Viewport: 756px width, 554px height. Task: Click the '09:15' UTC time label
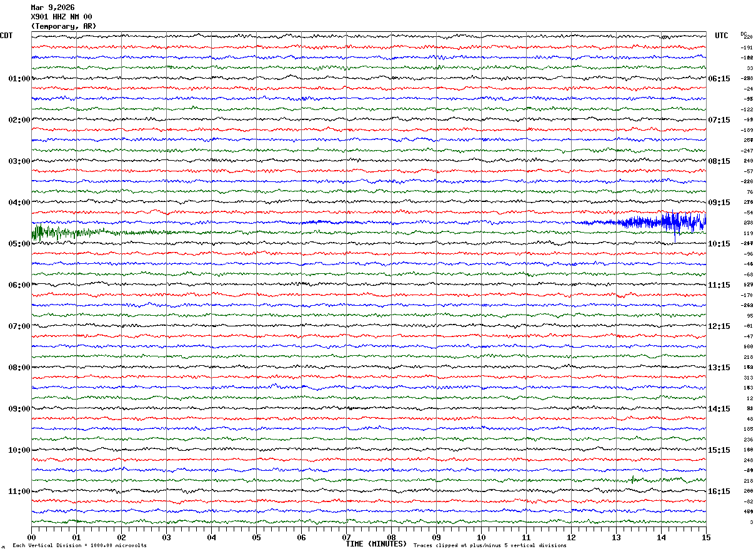tap(719, 203)
